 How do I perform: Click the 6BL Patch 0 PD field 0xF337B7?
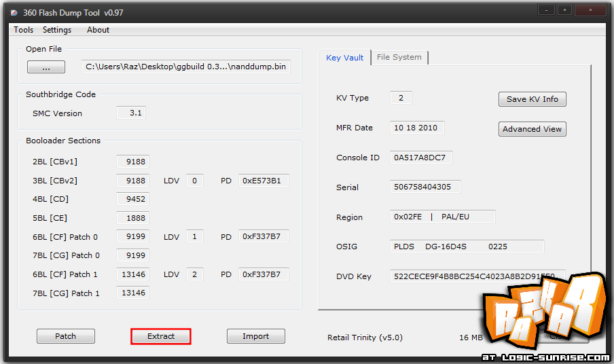pos(264,236)
